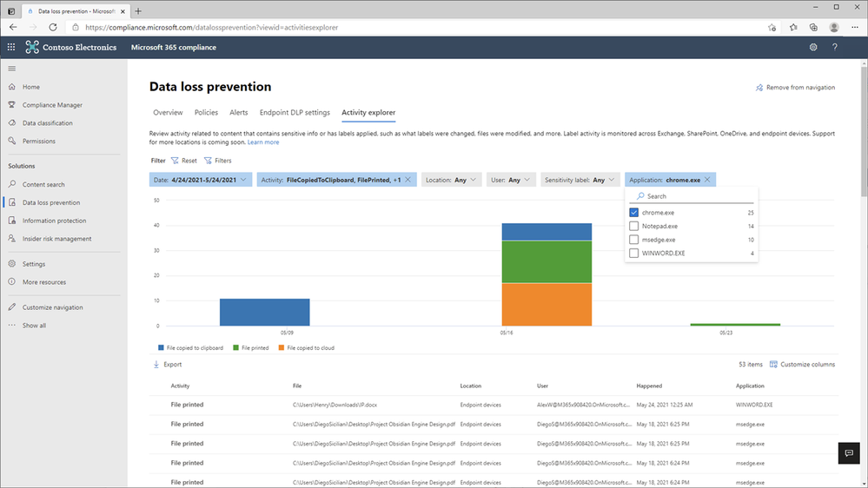Click the Show all ellipsis icon
Viewport: 868px width, 488px height.
coord(12,326)
